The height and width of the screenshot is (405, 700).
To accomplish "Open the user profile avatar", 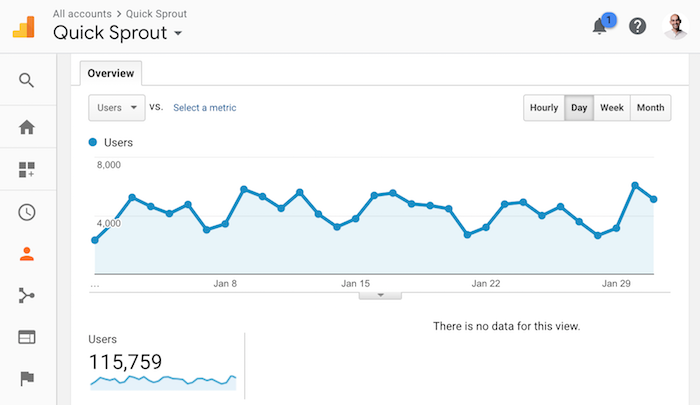I will (x=675, y=26).
